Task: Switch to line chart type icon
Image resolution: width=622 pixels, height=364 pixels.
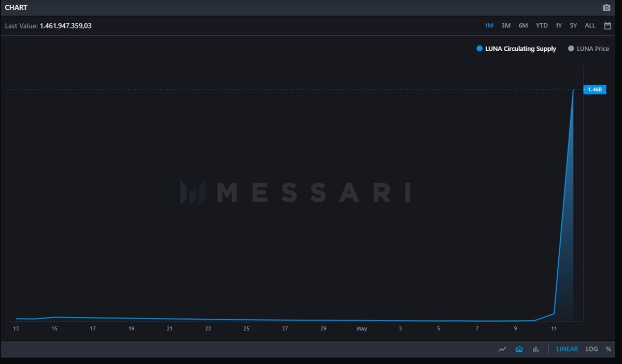Action: click(502, 349)
